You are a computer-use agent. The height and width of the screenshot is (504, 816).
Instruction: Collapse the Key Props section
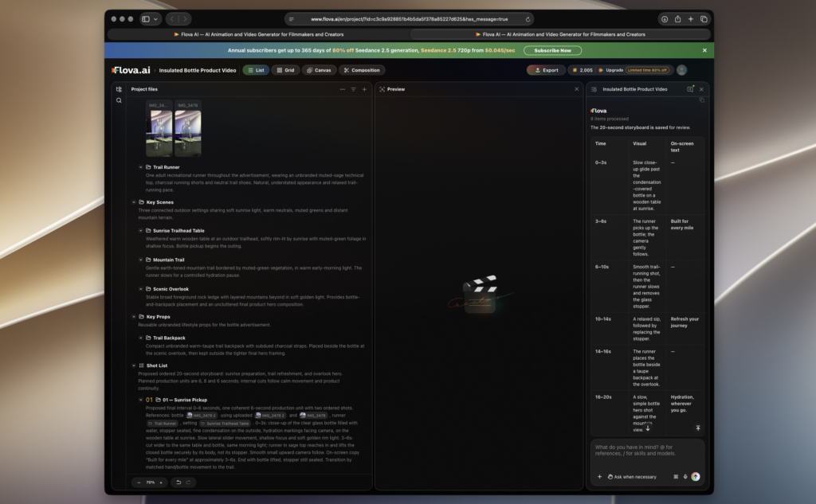point(134,317)
